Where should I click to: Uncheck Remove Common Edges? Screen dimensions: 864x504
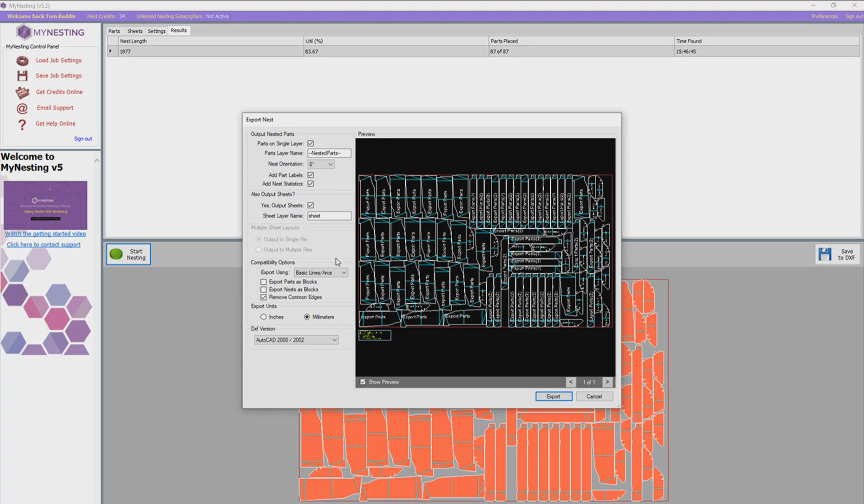click(x=263, y=297)
